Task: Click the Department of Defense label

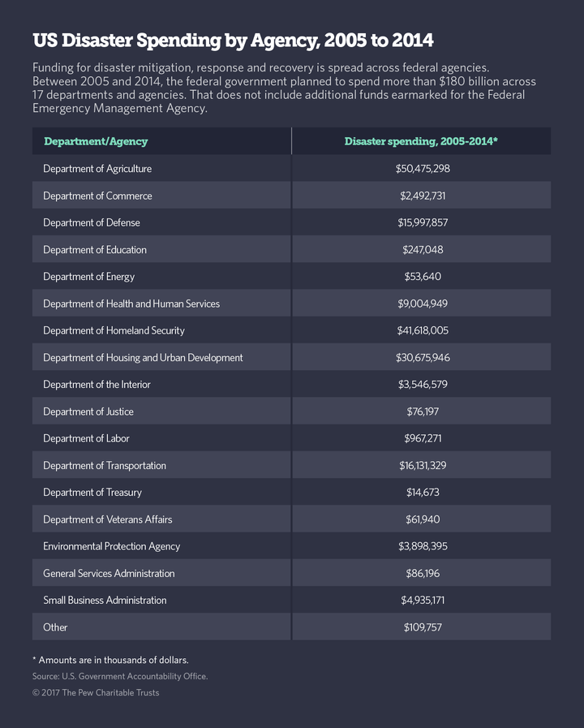Action: tap(92, 222)
